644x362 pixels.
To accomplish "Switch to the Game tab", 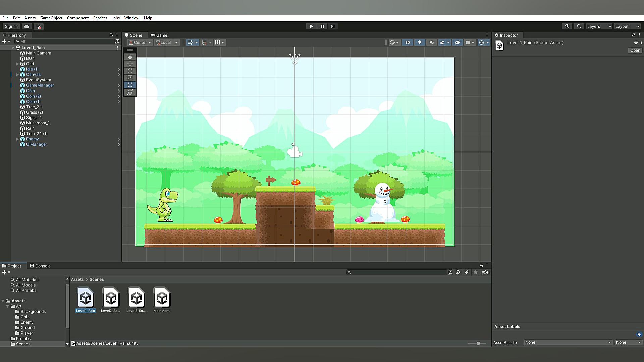I will click(x=159, y=35).
